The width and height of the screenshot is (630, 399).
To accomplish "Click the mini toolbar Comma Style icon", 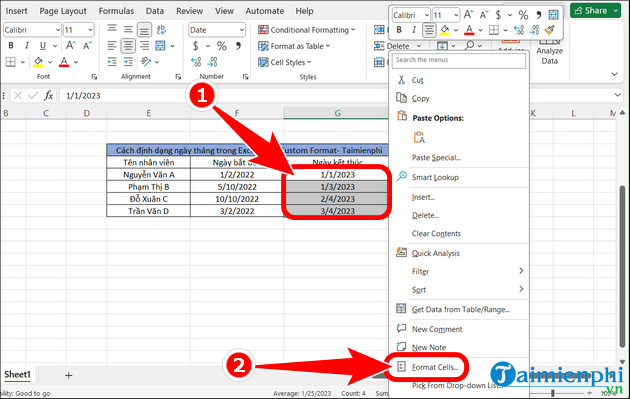I will pos(538,15).
